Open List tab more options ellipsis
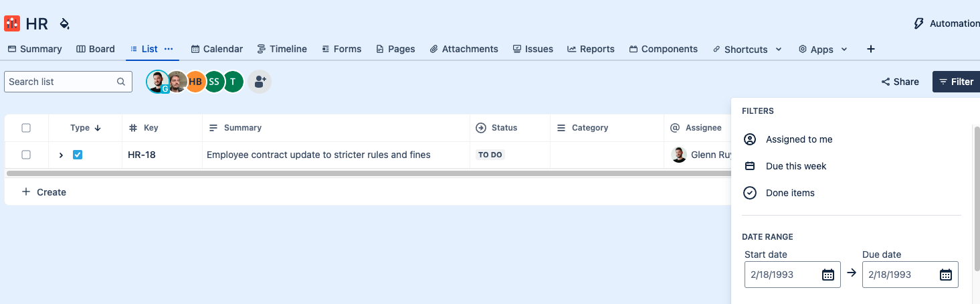Screen dimensions: 980x304 pos(169,49)
